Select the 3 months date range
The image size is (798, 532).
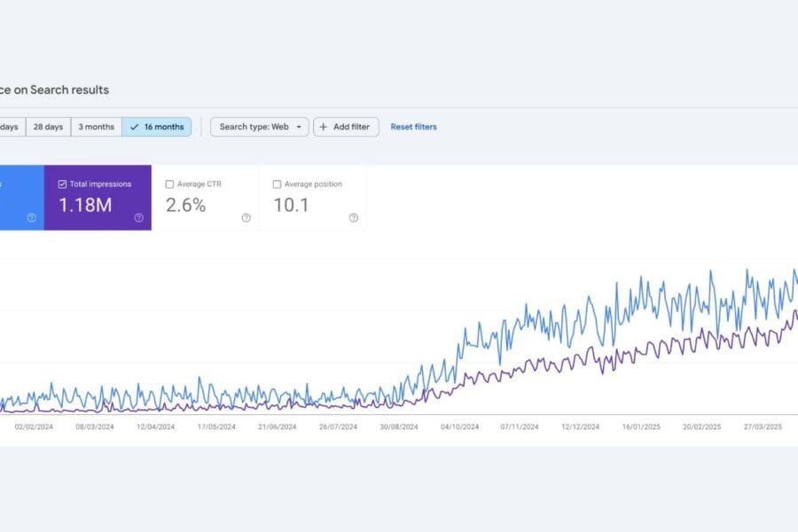point(96,127)
